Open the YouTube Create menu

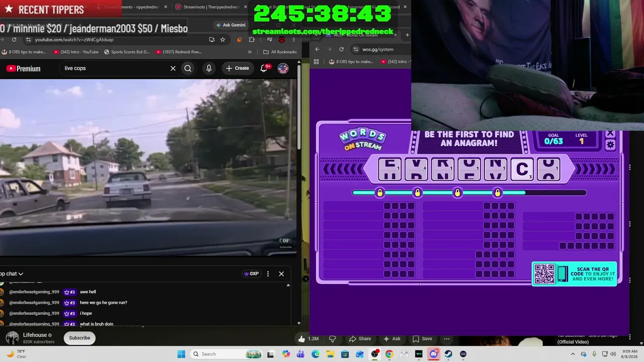237,68
